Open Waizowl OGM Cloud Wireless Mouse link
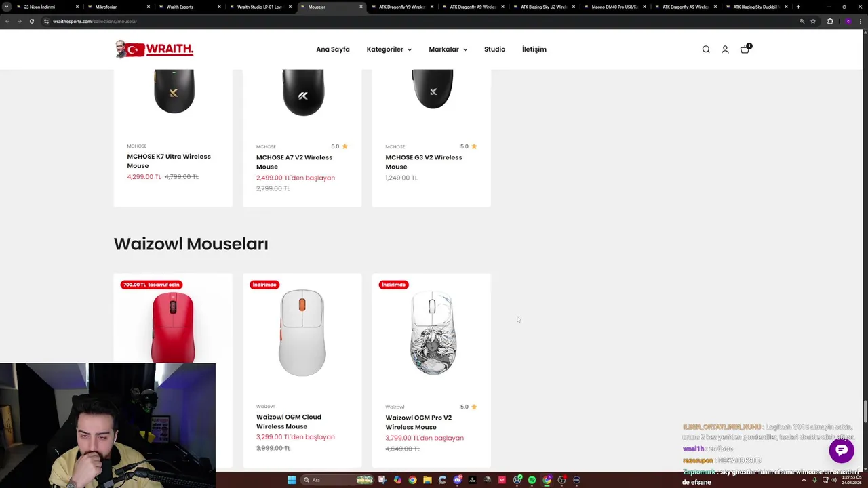Image resolution: width=868 pixels, height=488 pixels. click(289, 422)
